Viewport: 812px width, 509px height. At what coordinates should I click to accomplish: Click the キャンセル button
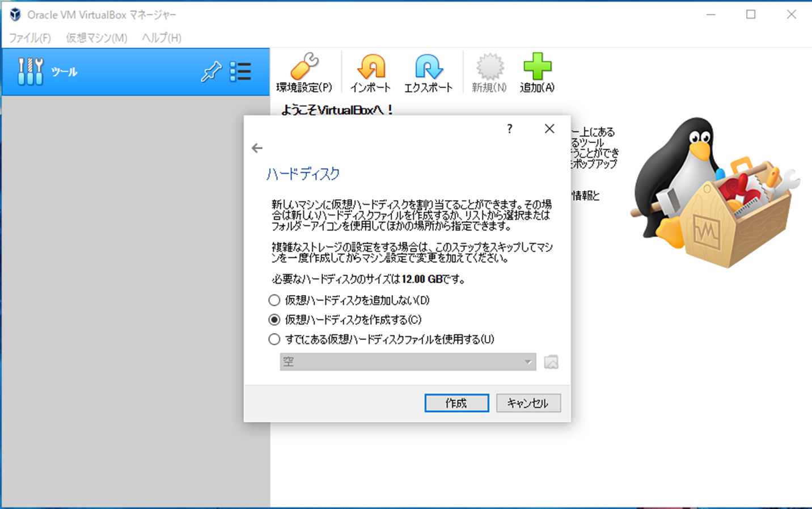[528, 403]
